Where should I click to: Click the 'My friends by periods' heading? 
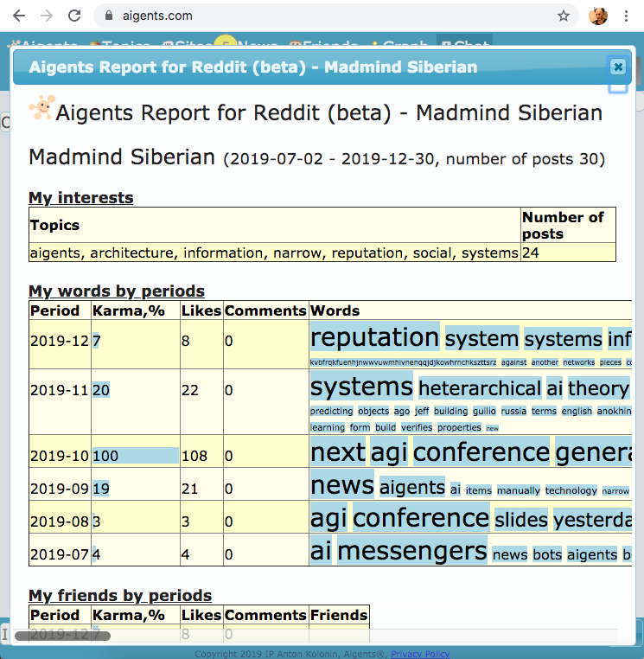click(120, 595)
